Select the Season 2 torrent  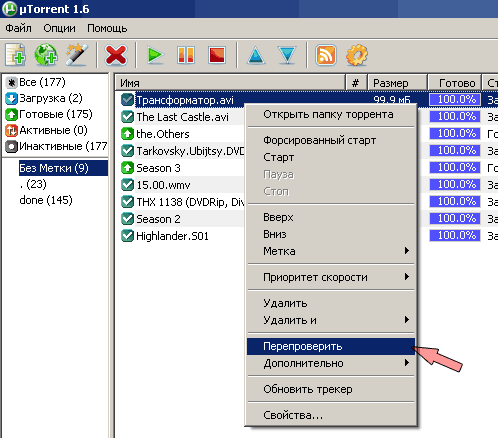[x=158, y=219]
